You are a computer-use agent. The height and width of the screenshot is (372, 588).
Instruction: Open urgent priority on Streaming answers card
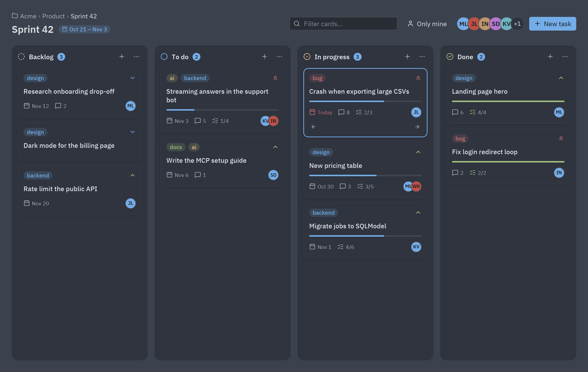coord(275,78)
